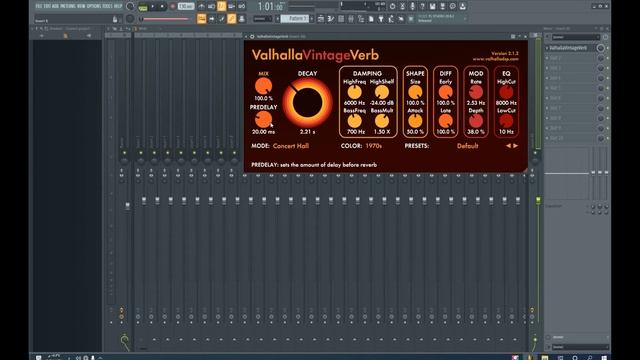
Task: Click the tempo display field
Action: (x=186, y=7)
